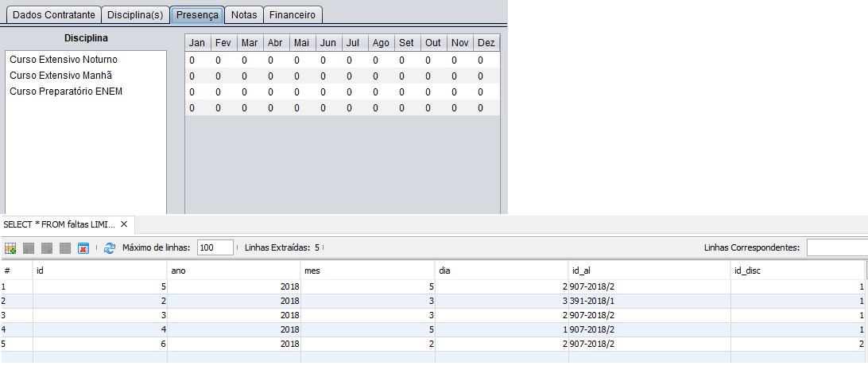
Task: Click the id_al column header
Action: 649,271
